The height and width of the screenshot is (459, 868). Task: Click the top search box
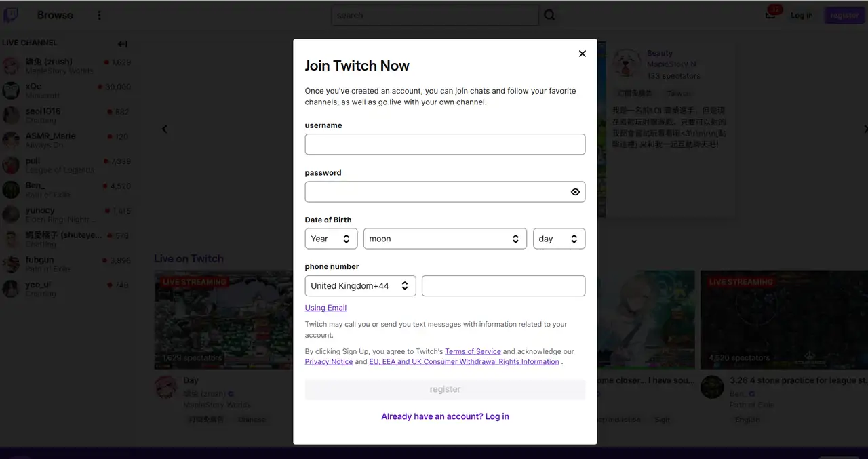click(x=435, y=15)
